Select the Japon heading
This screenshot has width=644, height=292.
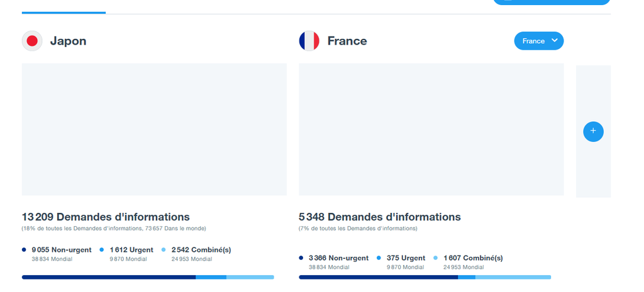68,41
